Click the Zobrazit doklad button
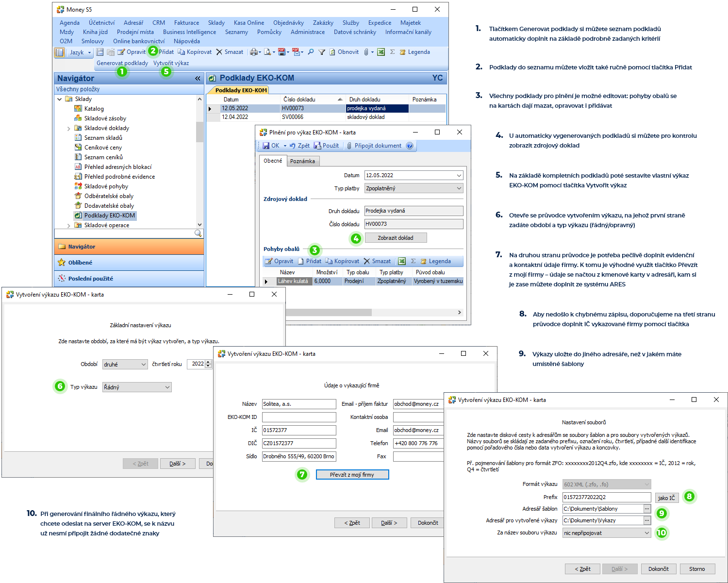 tap(396, 238)
